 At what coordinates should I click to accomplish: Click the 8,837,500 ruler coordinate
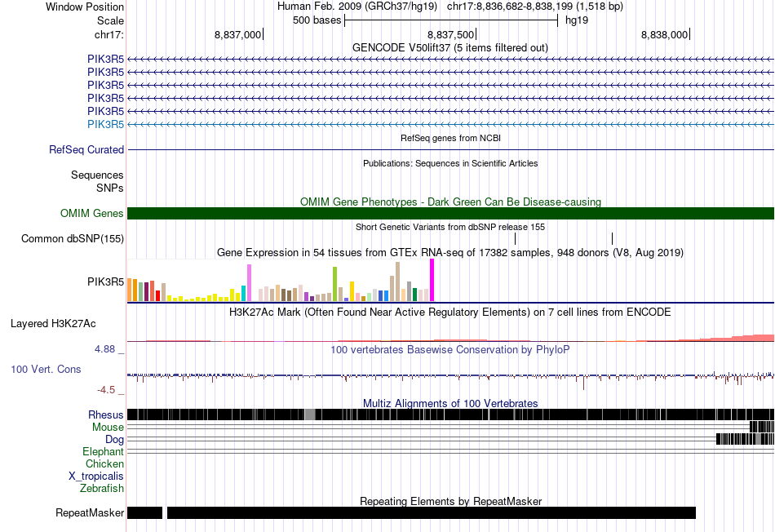click(x=450, y=34)
